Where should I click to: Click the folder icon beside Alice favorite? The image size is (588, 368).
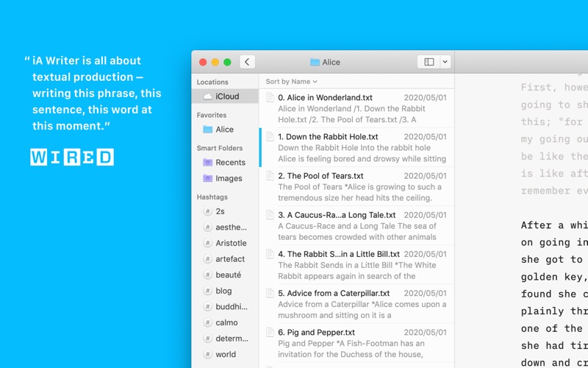point(207,130)
